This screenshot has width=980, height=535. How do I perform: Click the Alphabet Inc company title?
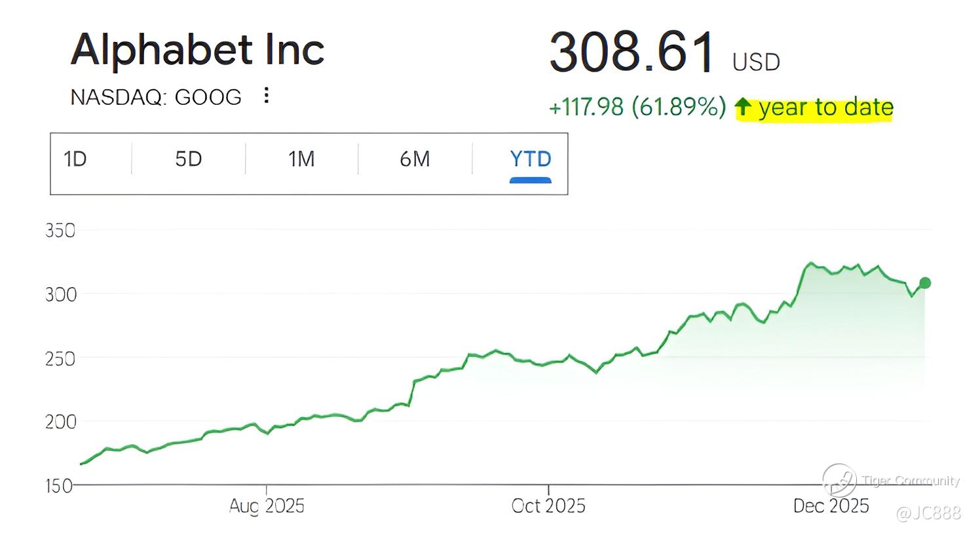[197, 50]
